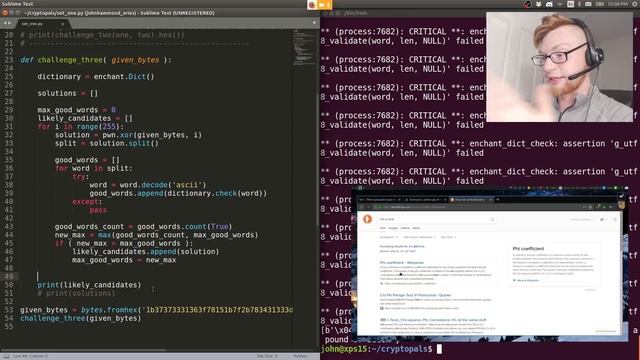Click the Phi coefficient heading in the info card
The width and height of the screenshot is (640, 360).
(x=528, y=248)
